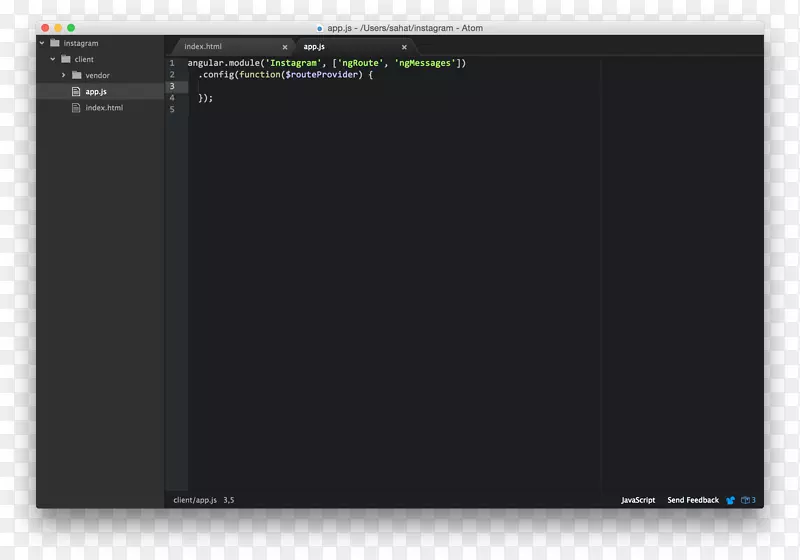
Task: Click the green zoom window button
Action: [x=71, y=28]
